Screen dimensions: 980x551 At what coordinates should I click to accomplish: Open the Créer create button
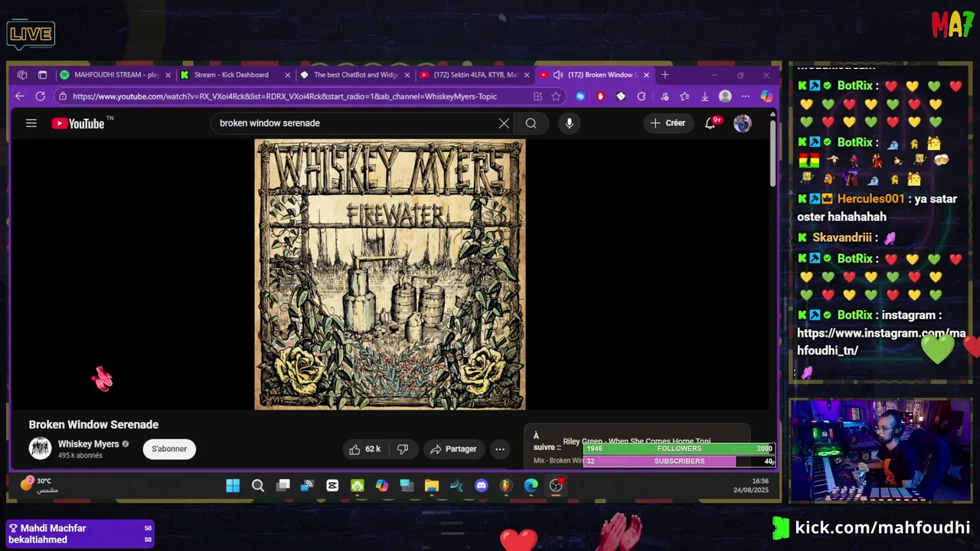[668, 123]
